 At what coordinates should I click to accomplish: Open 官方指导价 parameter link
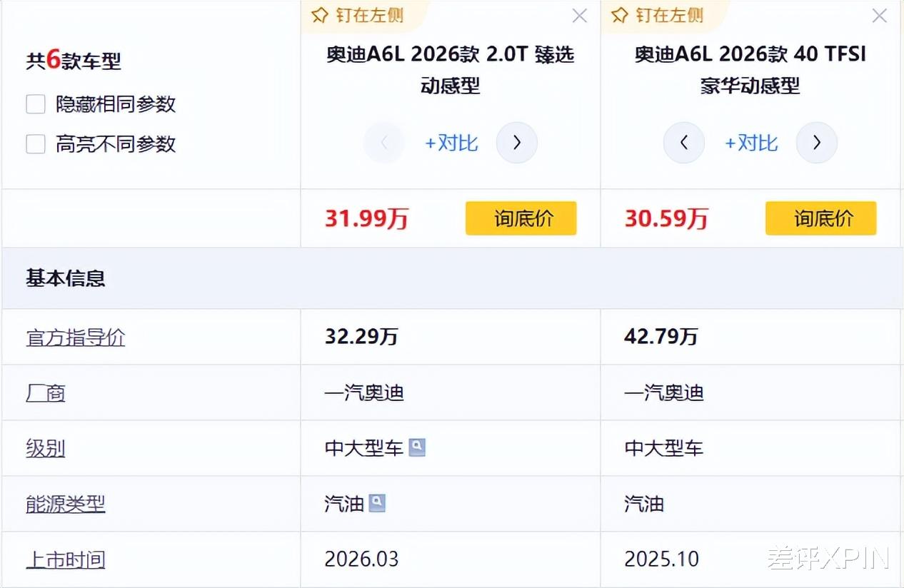(76, 337)
